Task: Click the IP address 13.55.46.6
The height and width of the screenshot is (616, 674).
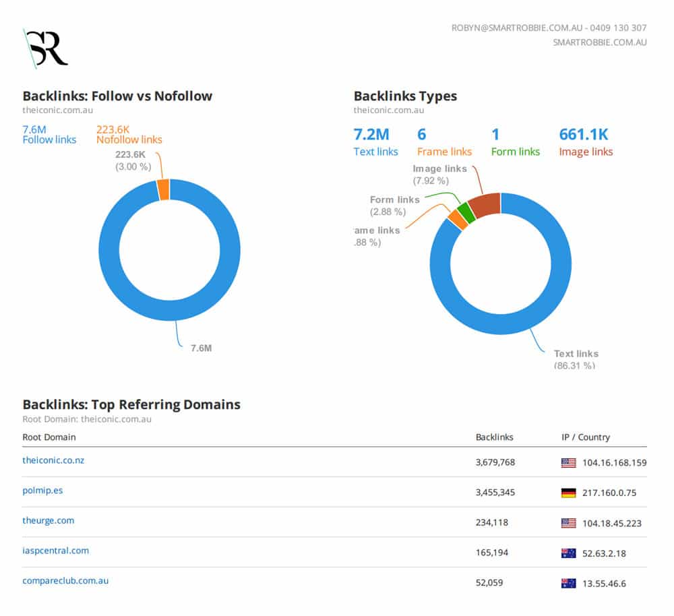Action: [x=604, y=584]
